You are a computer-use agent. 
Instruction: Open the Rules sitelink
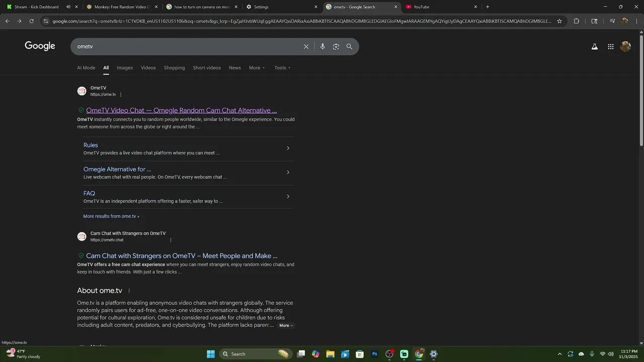(x=91, y=145)
